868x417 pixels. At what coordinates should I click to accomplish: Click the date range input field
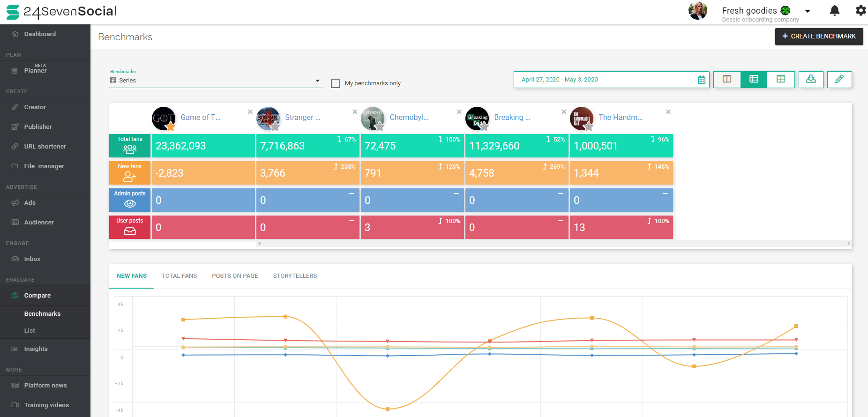[x=611, y=80]
